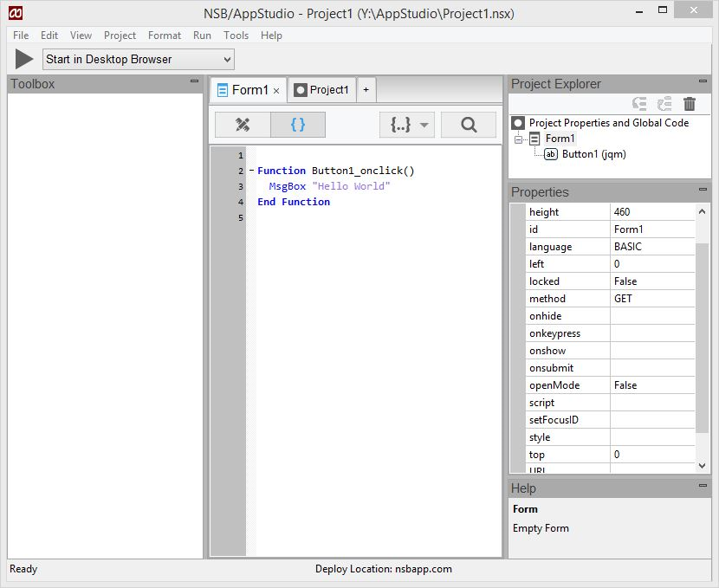Click the magnifier Find icon
This screenshot has height=588, width=719.
(468, 125)
